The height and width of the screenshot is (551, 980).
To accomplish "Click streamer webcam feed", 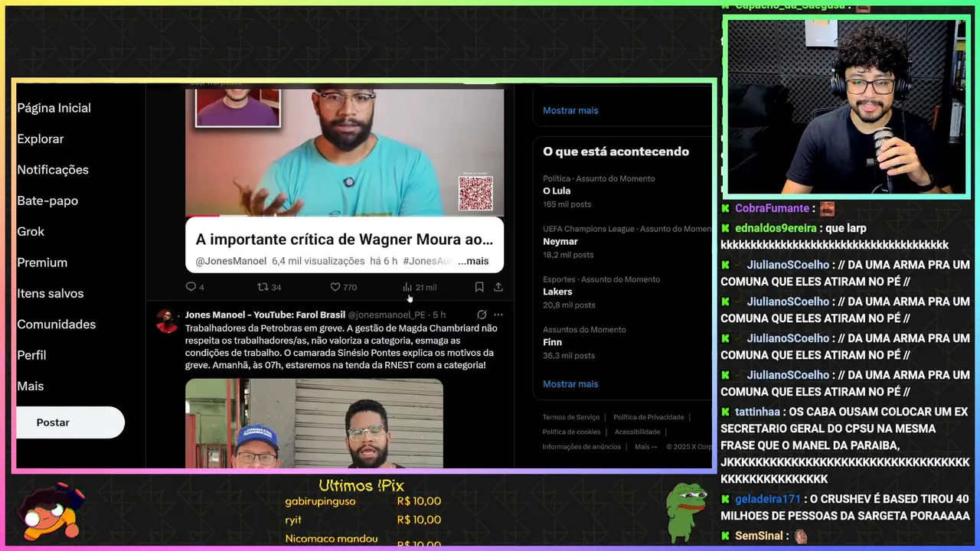I will coord(846,107).
